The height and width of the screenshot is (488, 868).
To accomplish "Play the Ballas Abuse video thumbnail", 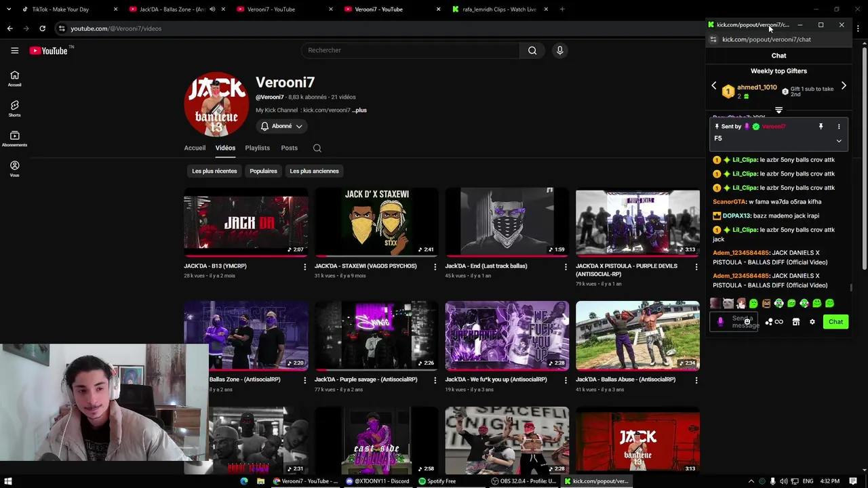I will point(637,336).
